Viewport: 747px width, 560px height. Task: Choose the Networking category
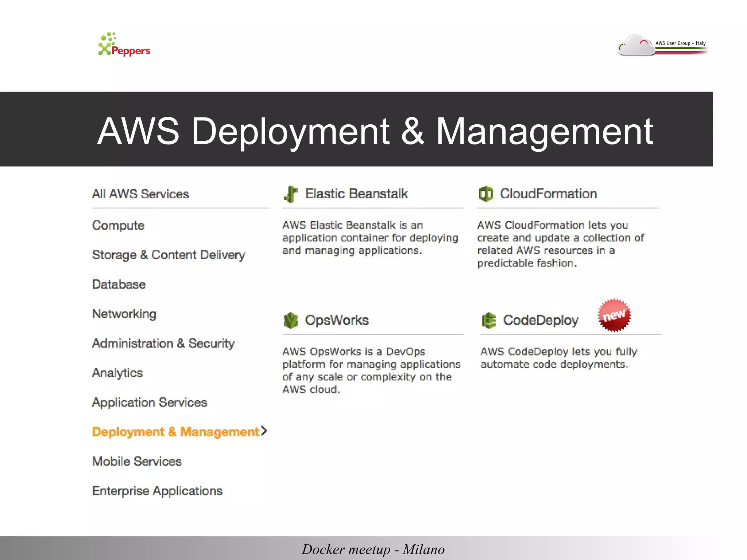(124, 314)
